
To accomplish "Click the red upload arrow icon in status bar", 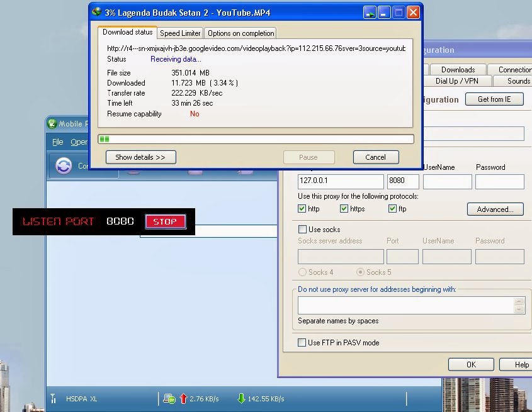I will (x=183, y=398).
